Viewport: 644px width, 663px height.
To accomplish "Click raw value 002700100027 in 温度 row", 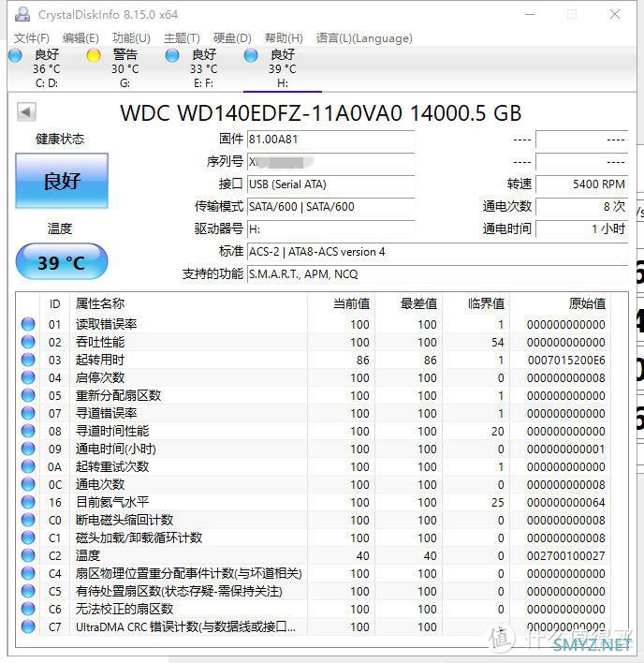I will (566, 555).
